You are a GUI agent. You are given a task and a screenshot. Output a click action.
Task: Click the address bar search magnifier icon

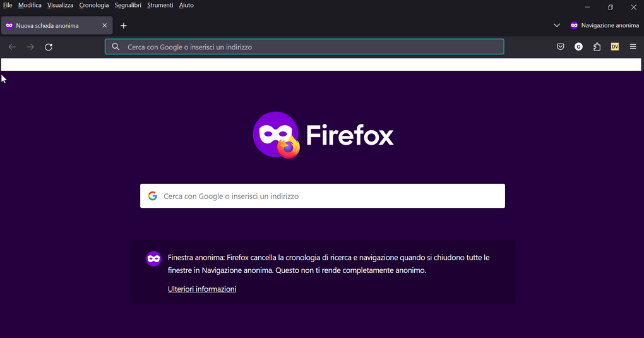pyautogui.click(x=116, y=47)
